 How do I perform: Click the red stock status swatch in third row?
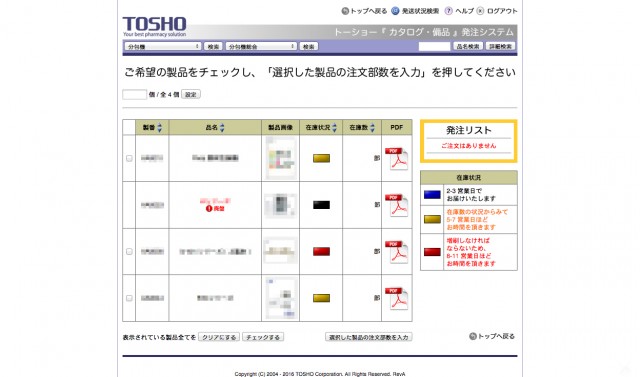(321, 251)
